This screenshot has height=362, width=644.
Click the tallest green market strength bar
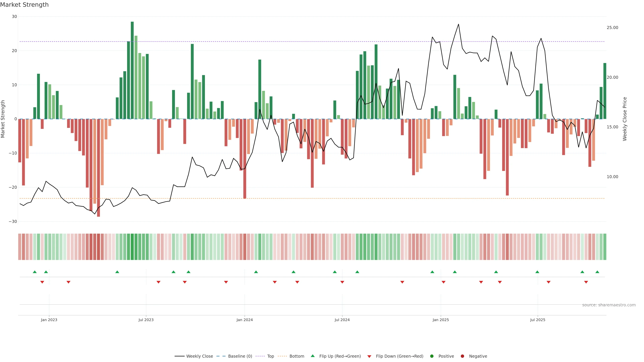(x=132, y=70)
